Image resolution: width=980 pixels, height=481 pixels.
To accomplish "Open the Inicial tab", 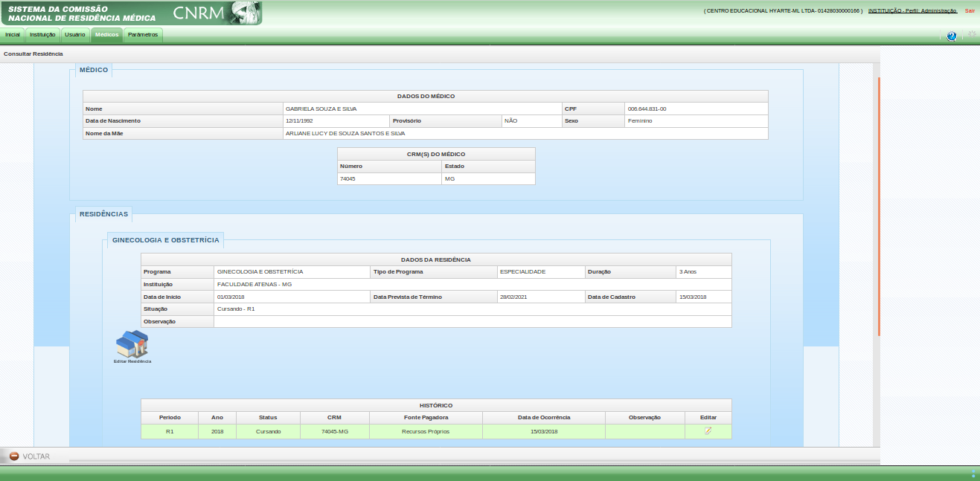I will click(x=13, y=35).
